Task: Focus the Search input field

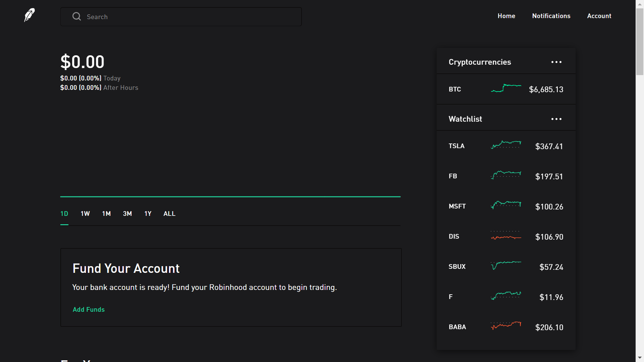Action: point(181,17)
